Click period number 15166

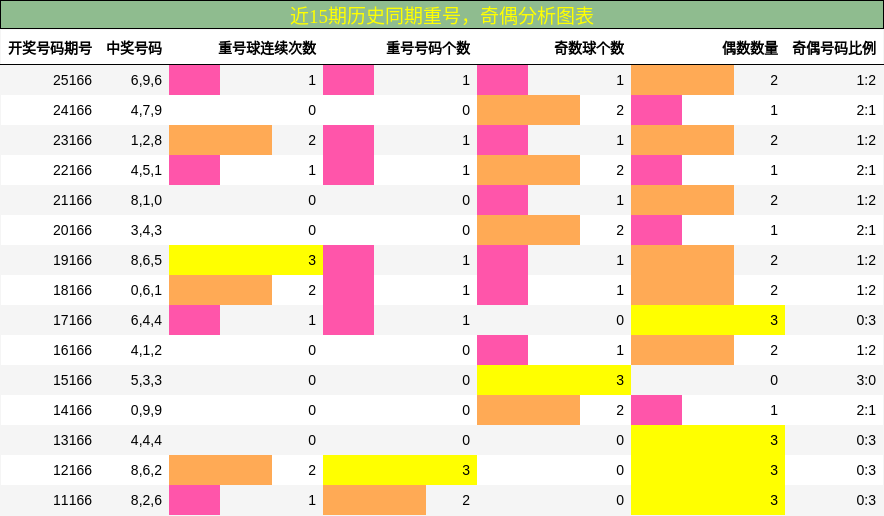(x=72, y=380)
